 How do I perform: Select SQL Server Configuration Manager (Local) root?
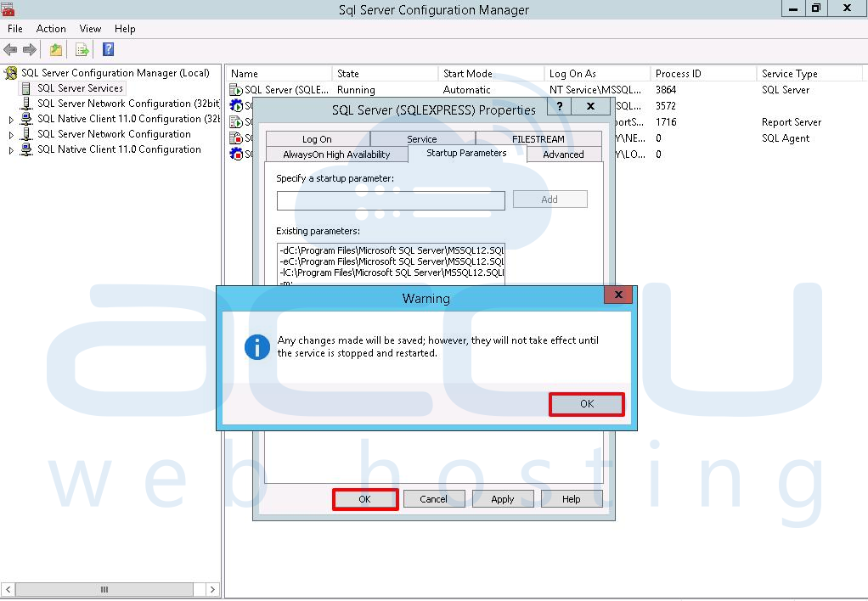pos(116,73)
